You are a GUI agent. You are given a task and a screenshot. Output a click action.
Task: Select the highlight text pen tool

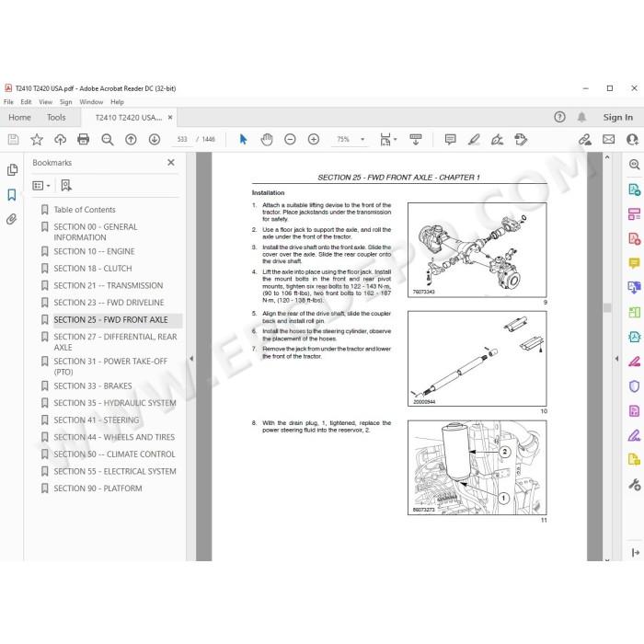[474, 140]
